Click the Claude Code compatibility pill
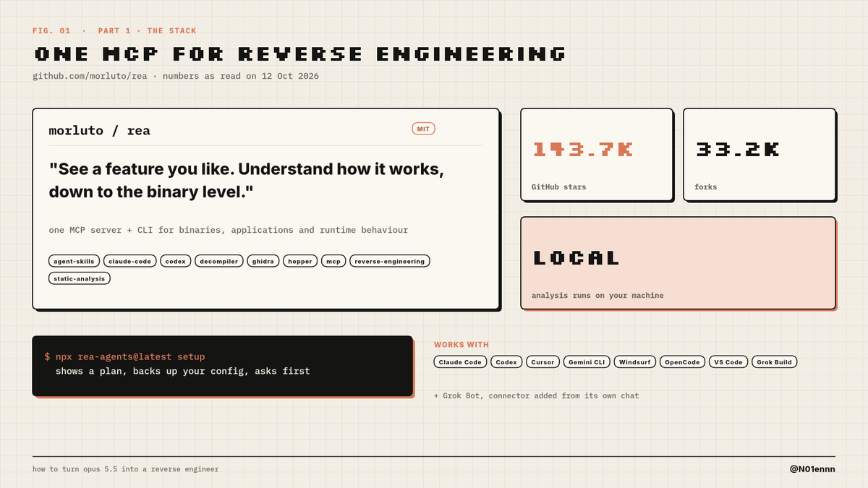The width and height of the screenshot is (868, 488). tap(461, 362)
